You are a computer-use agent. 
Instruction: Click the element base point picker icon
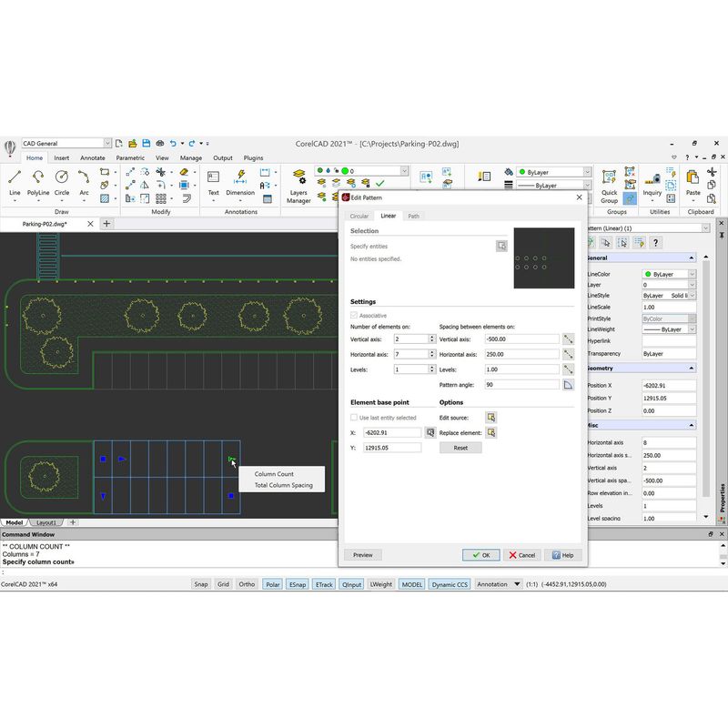coord(430,432)
